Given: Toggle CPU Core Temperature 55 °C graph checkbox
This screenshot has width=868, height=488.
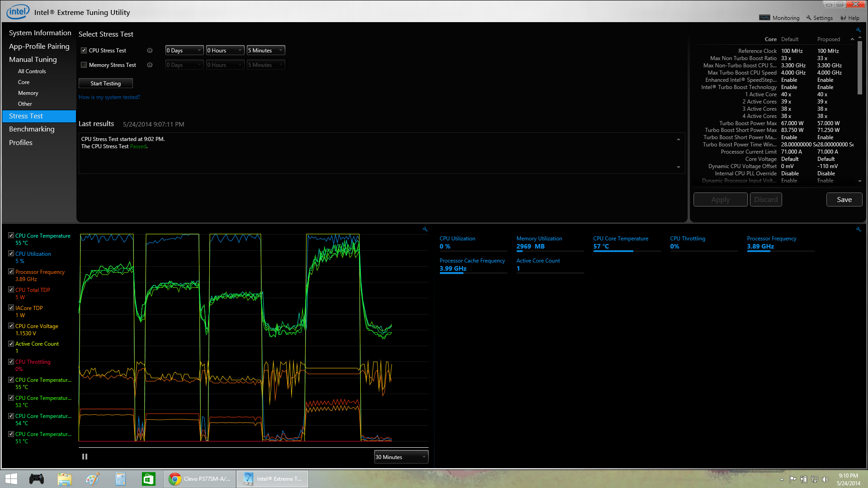Looking at the screenshot, I should [11, 235].
